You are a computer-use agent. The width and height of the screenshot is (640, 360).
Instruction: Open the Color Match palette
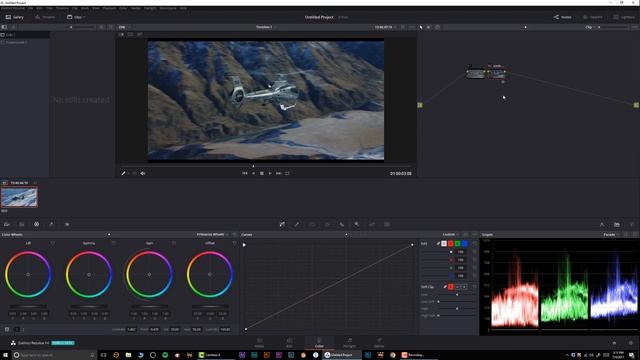tap(22, 224)
